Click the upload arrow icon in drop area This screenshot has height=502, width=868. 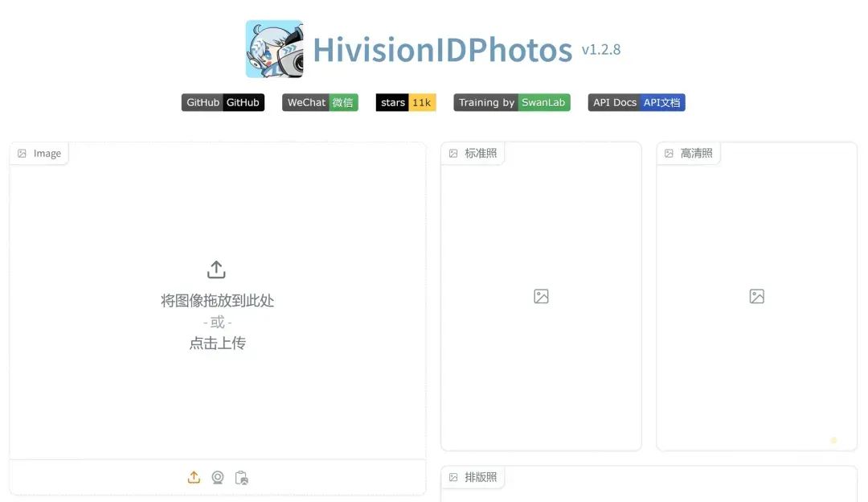(216, 270)
